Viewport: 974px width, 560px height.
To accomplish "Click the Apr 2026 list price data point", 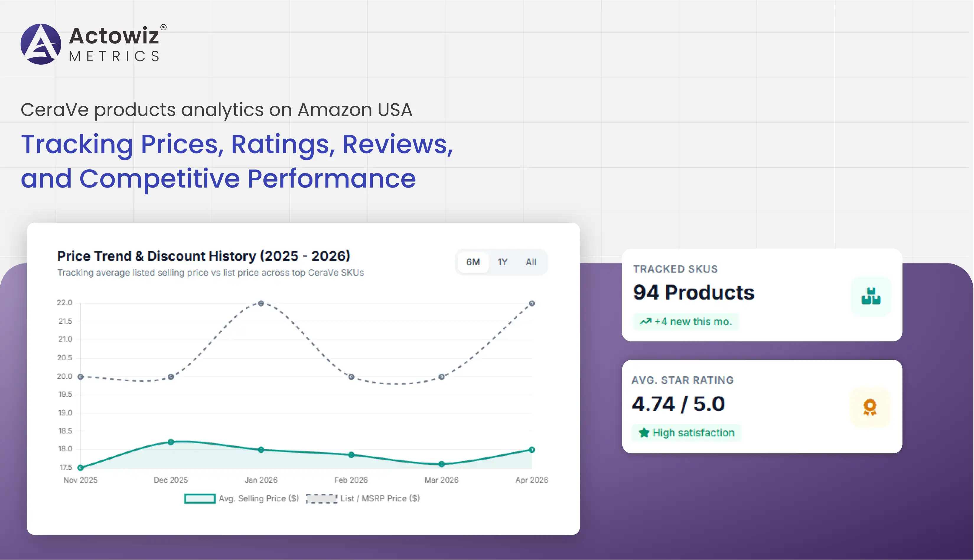I will click(x=532, y=303).
